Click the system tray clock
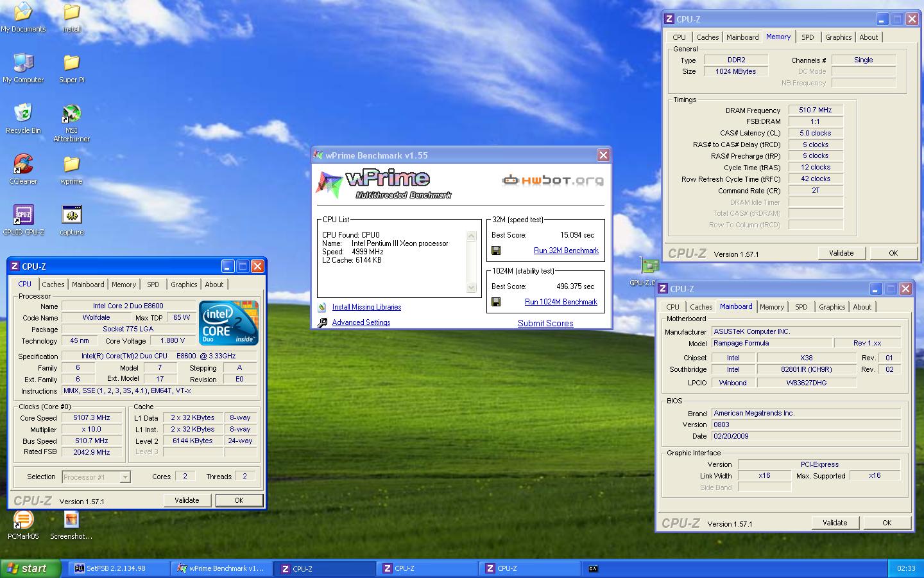Image resolution: width=924 pixels, height=578 pixels. tap(906, 568)
